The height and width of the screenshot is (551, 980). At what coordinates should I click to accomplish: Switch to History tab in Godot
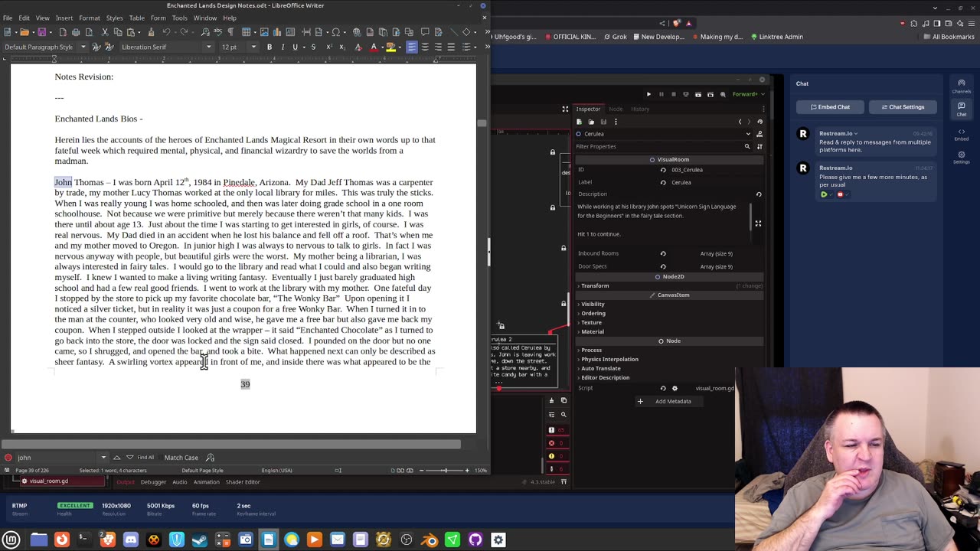[640, 109]
